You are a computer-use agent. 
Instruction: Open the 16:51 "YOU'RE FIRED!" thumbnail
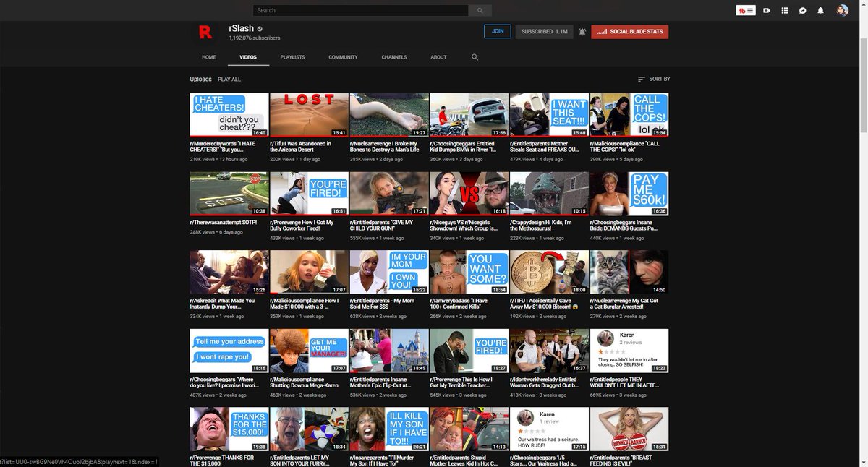tap(309, 194)
